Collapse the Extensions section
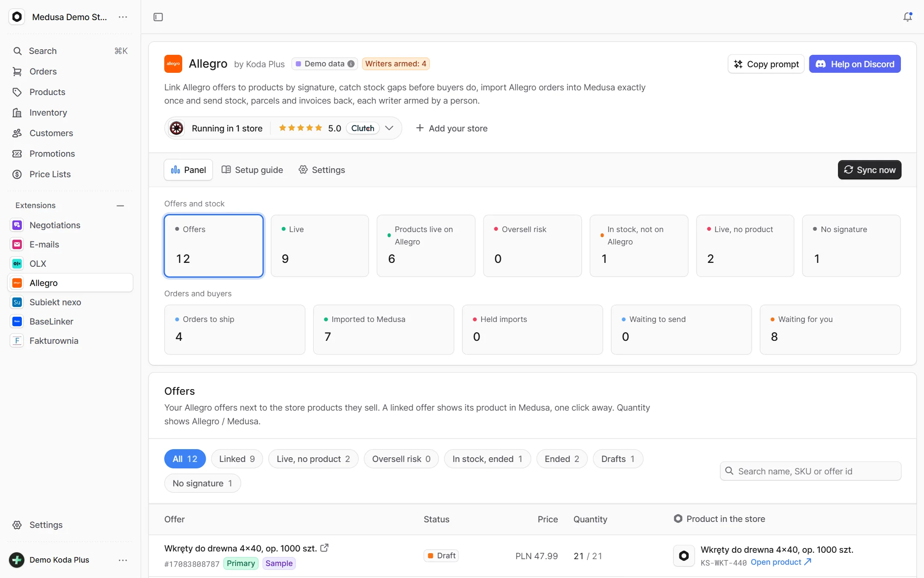 (120, 206)
